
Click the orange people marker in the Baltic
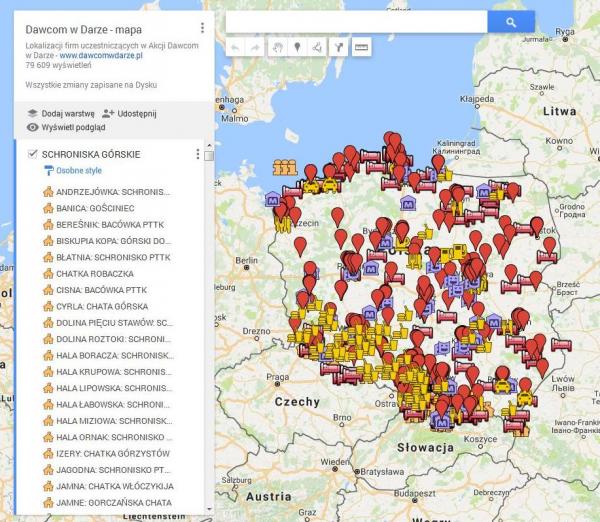tap(285, 167)
